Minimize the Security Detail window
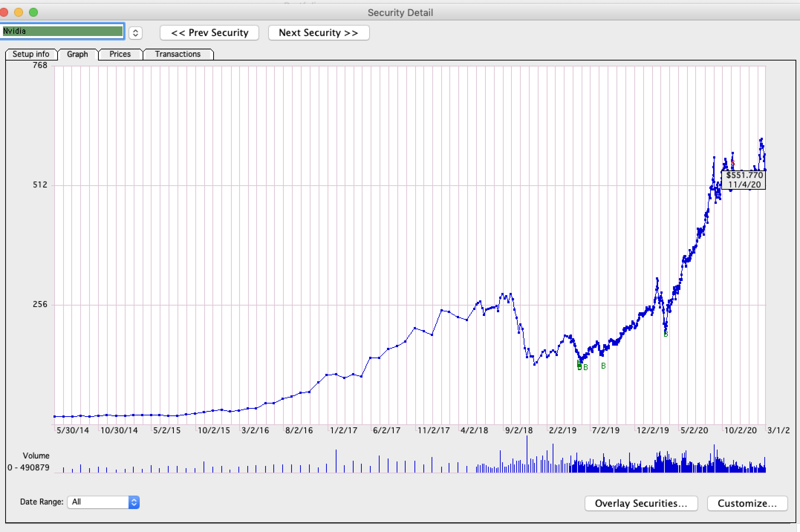Image resolution: width=800 pixels, height=532 pixels. [19, 12]
